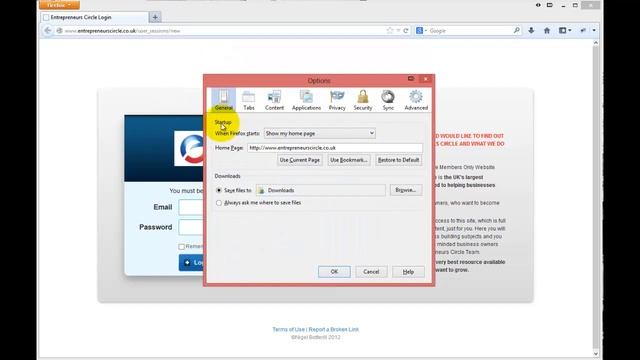Open the Downloads arrow toolbar icon
This screenshot has width=640, height=360.
531,31
